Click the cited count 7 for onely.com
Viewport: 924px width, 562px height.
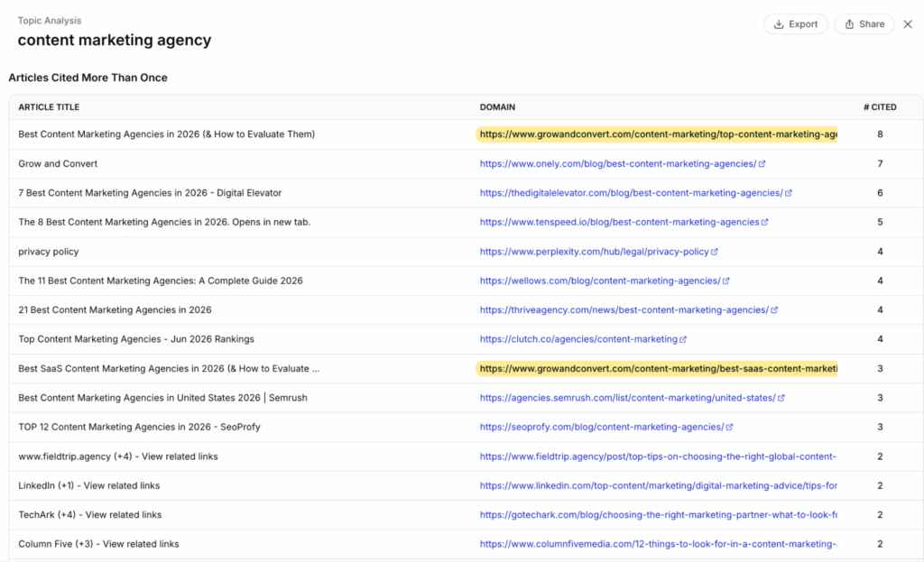(x=880, y=164)
